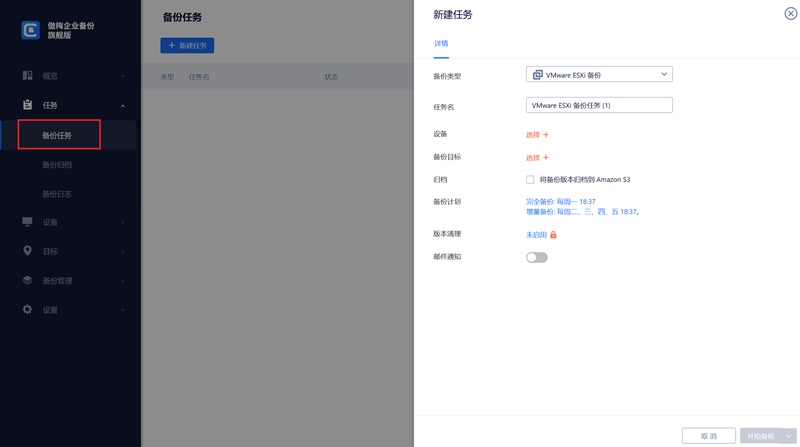800x447 pixels.
Task: Open the arrow dropdown beside 开始备份
Action: point(789,436)
